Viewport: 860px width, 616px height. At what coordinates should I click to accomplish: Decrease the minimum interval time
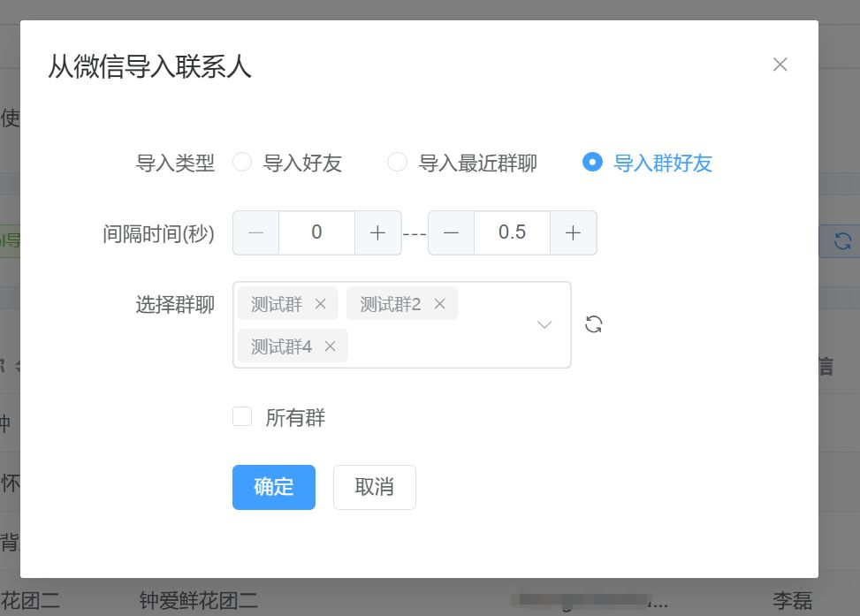click(256, 232)
